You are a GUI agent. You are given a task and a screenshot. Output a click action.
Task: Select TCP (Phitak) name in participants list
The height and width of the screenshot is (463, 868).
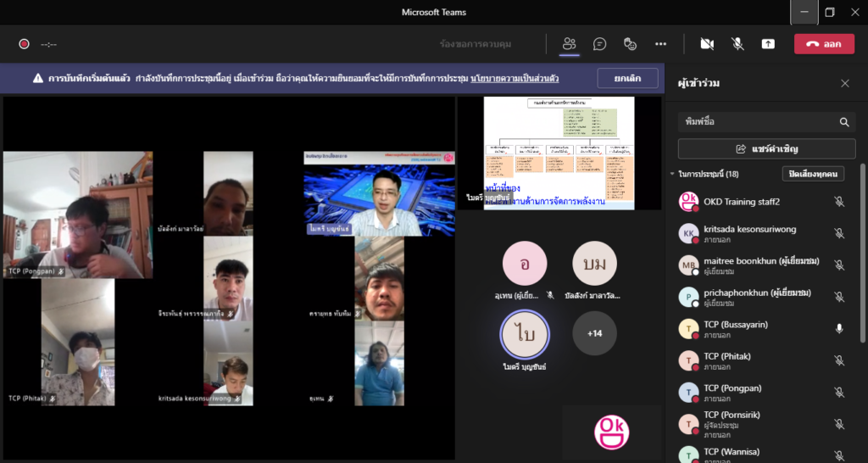click(727, 356)
